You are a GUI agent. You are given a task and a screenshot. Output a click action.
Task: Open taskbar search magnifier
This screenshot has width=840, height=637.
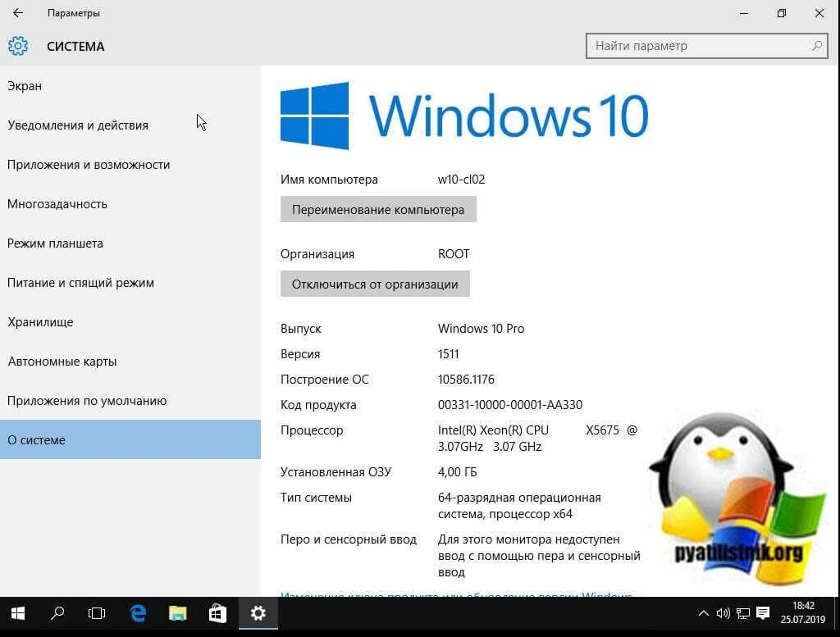[x=57, y=613]
